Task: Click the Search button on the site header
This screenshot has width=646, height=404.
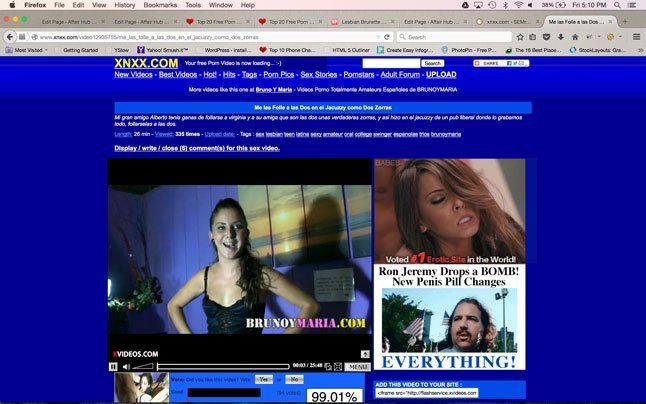Action: coord(432,63)
